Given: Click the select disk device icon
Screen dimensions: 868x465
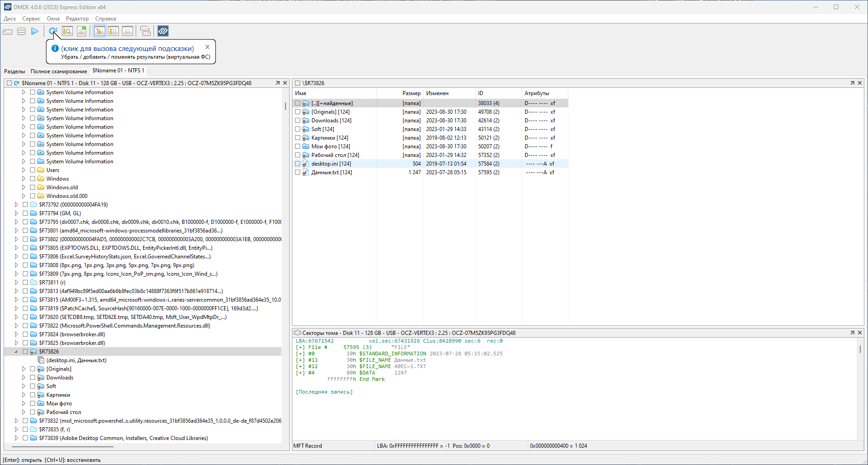Looking at the screenshot, I should coord(8,31).
